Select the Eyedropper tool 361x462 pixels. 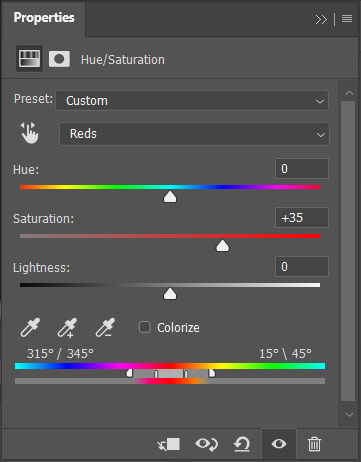click(30, 327)
